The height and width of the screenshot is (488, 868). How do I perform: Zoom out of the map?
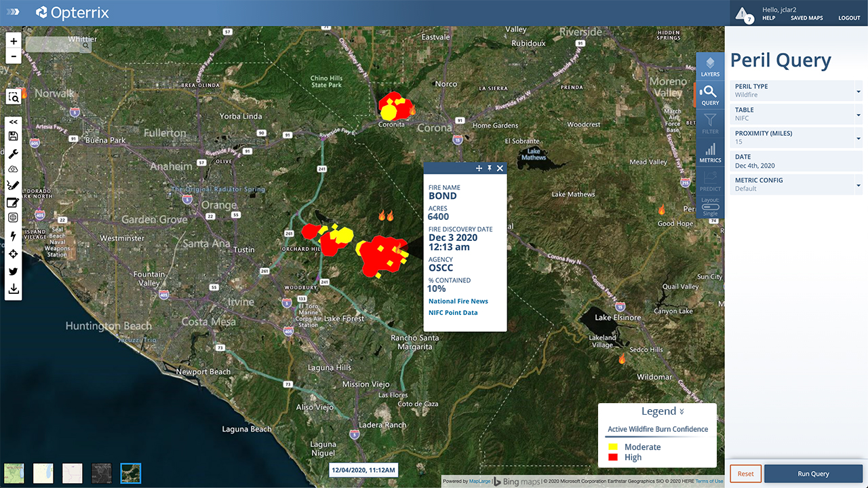tap(14, 56)
